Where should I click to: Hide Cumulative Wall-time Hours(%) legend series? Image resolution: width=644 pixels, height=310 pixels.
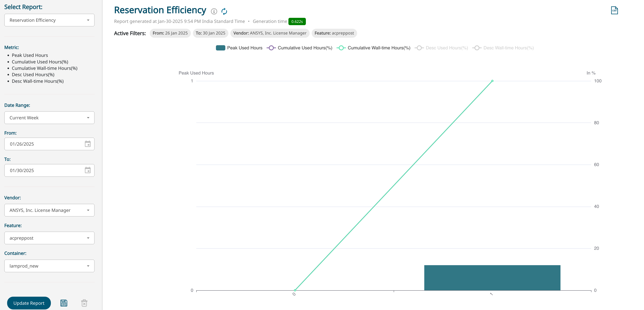pyautogui.click(x=373, y=48)
